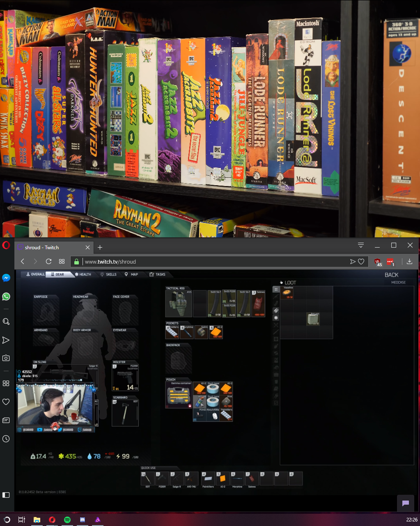This screenshot has height=526, width=420.
Task: Switch to the OVERALL tab in game
Action: point(35,274)
